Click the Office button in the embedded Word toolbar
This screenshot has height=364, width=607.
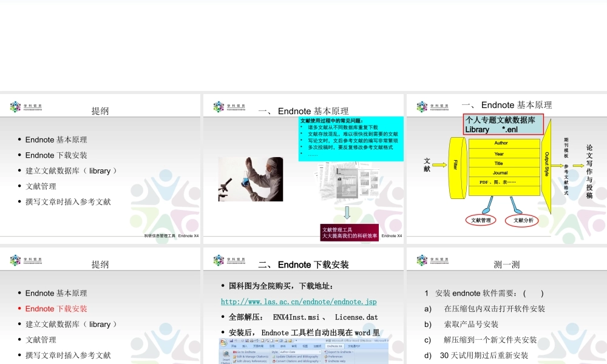click(x=222, y=341)
